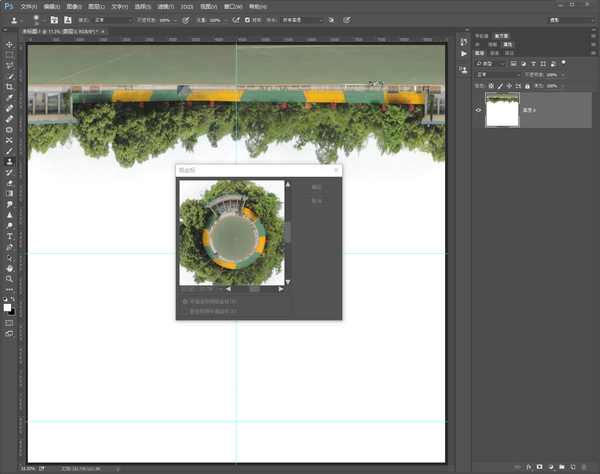600x474 pixels.
Task: Toggle lock image pixels brush icon
Action: pyautogui.click(x=500, y=86)
